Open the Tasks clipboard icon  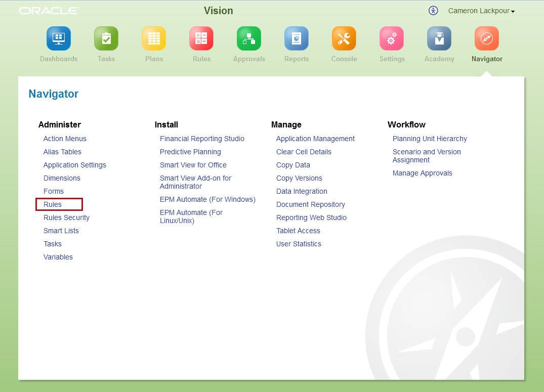(x=106, y=38)
